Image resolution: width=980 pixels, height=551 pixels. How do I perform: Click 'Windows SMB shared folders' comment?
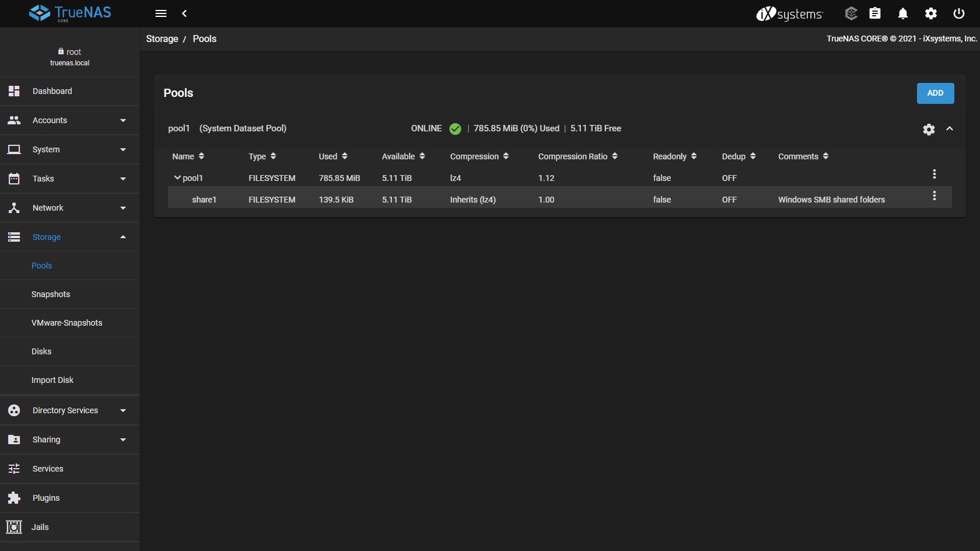[x=831, y=200]
